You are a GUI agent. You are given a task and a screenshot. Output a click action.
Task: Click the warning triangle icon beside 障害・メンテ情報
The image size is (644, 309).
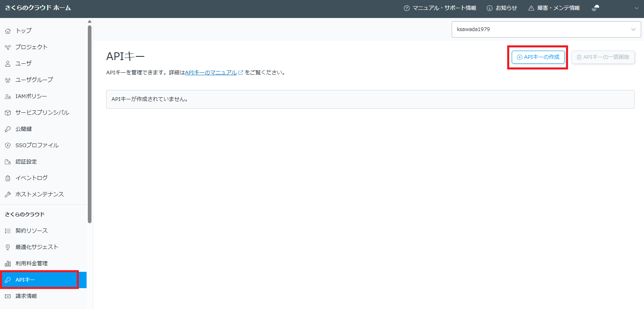[x=531, y=8]
